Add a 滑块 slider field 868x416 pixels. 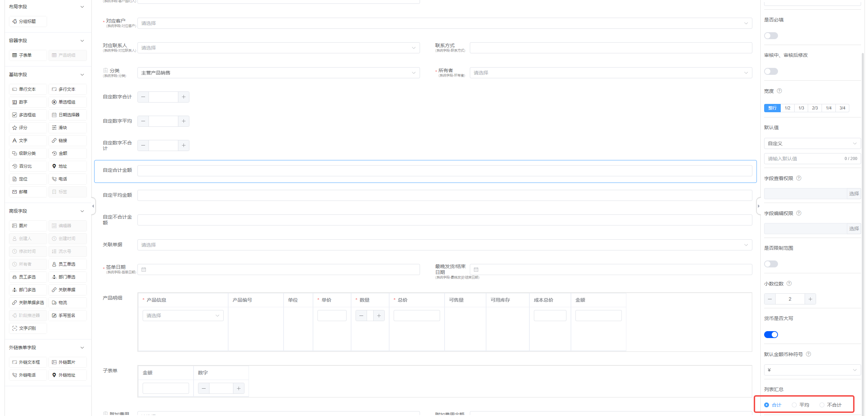[68, 128]
